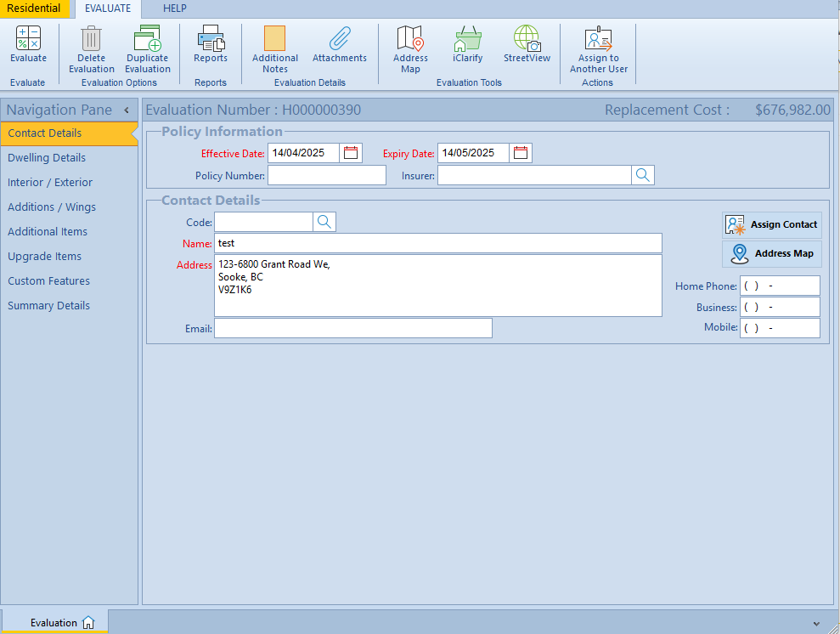Go to Dwelling Details in navigation
This screenshot has height=634, width=840.
tap(47, 158)
